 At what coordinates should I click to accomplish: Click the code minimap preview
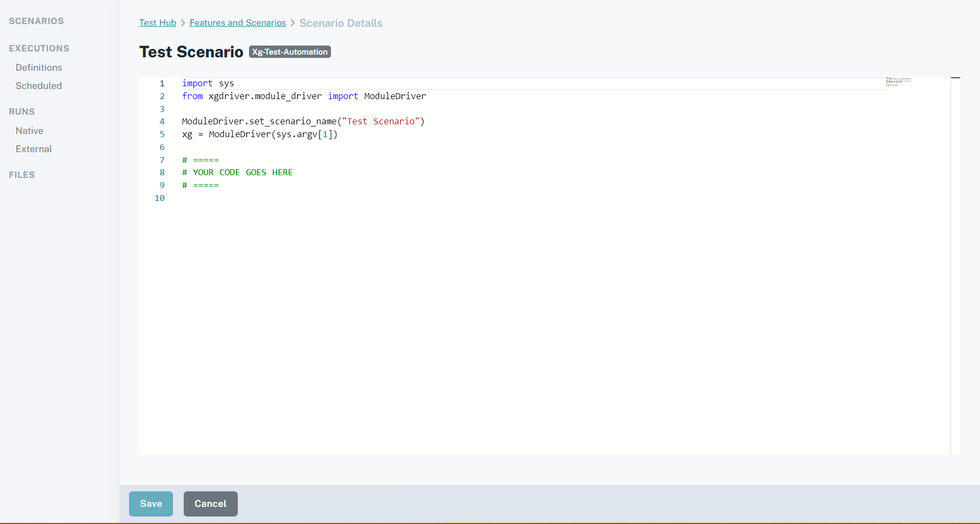[898, 82]
